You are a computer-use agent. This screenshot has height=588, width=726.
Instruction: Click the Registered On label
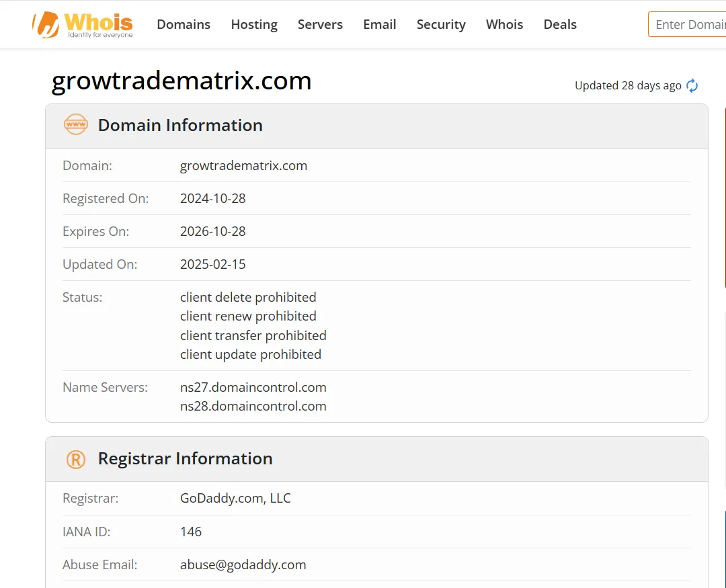106,199
